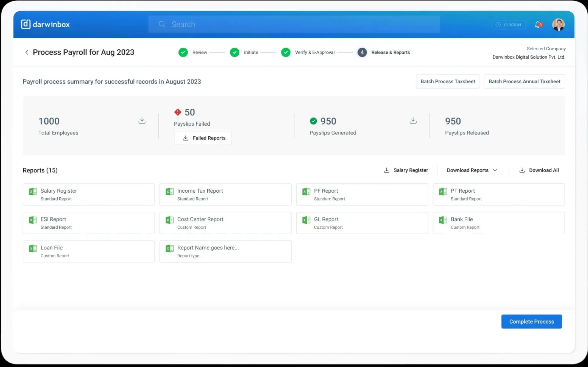Click the red Payslips Failed warning icon
The width and height of the screenshot is (588, 367).
tap(178, 112)
